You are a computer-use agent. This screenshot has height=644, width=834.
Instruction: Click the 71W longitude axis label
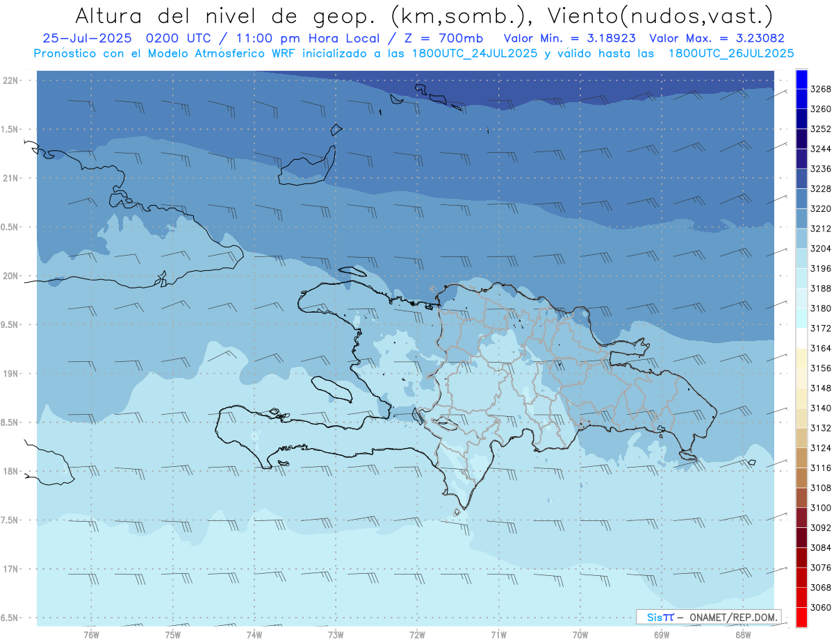[x=498, y=634]
